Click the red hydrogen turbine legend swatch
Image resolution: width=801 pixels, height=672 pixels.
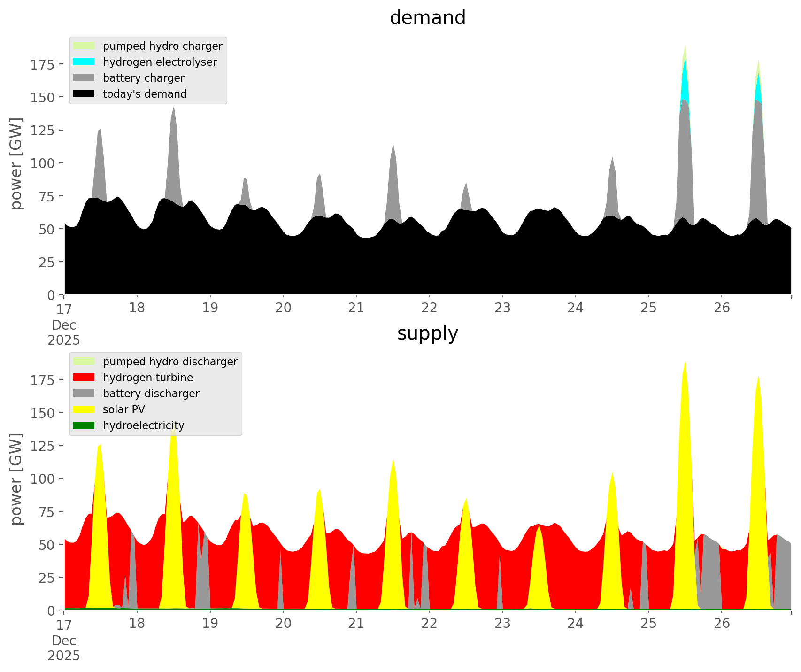pyautogui.click(x=84, y=378)
